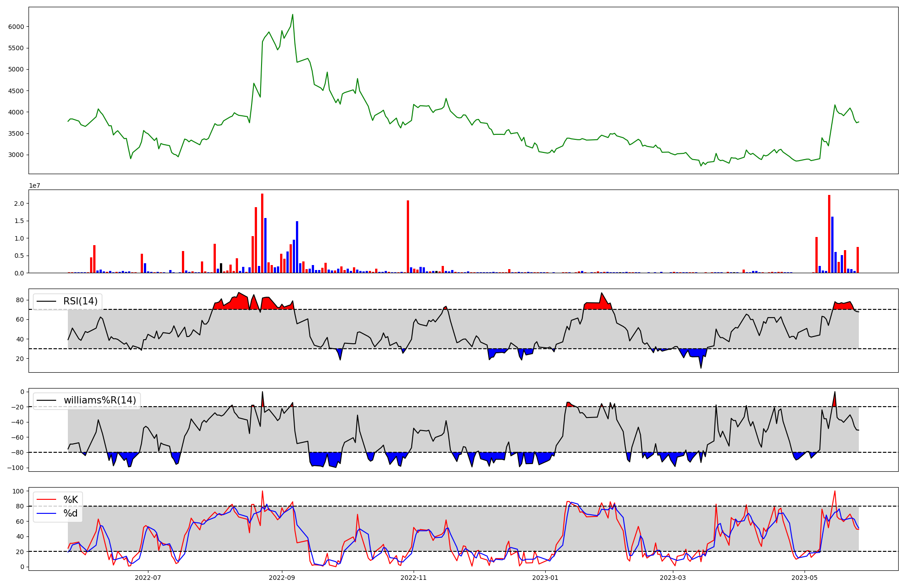The width and height of the screenshot is (905, 588).
Task: Click the 6000 price axis tick label
Action: click(x=16, y=27)
